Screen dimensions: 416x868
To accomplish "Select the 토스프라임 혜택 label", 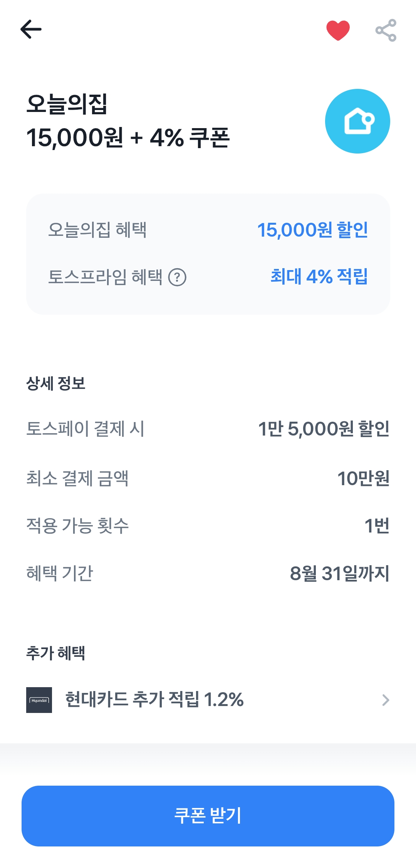I will tap(105, 277).
